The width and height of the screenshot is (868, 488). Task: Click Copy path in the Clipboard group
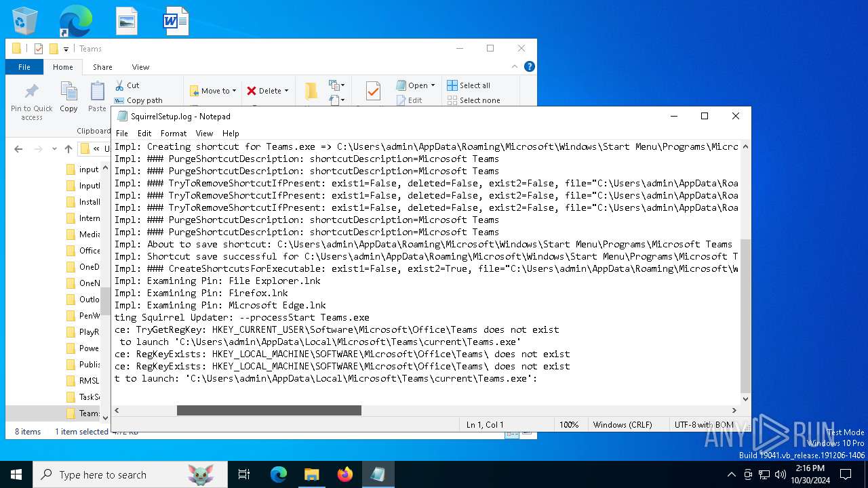pos(138,100)
